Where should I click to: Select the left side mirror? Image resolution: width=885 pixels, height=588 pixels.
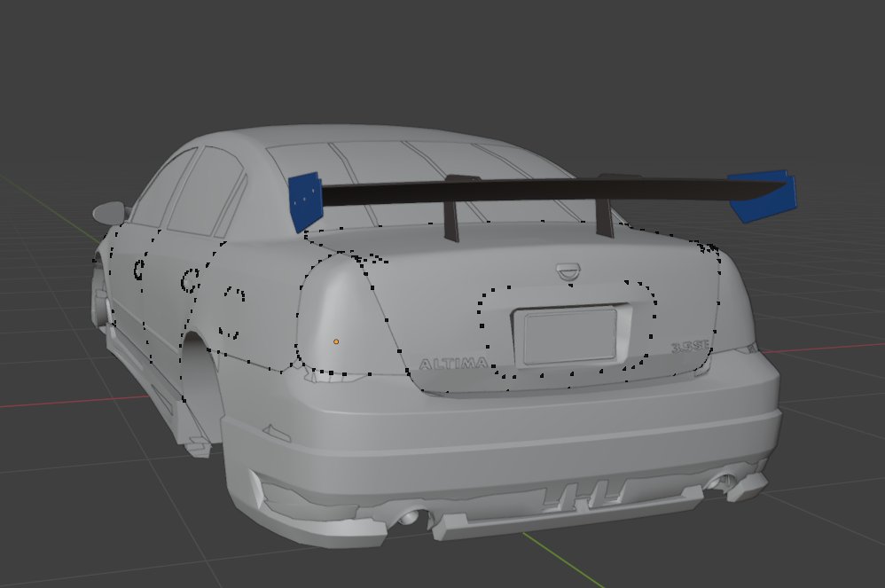(109, 212)
